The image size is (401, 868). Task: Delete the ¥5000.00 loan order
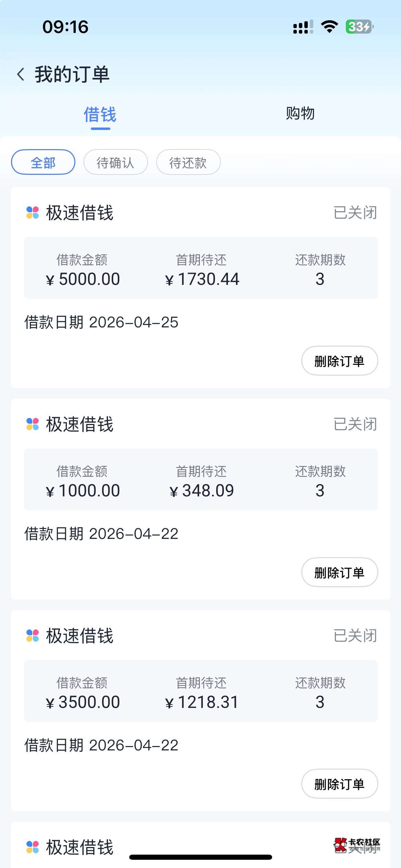[x=339, y=361]
